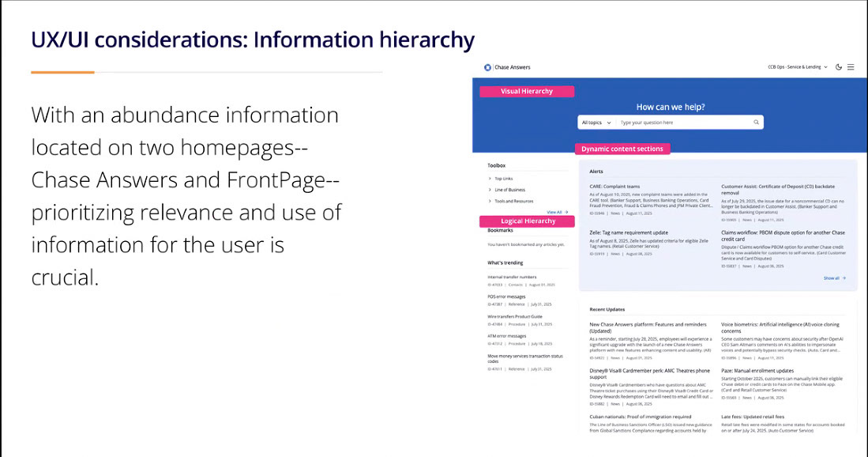Viewport: 868px width, 457px height.
Task: Open New Chase Answers platform update
Action: click(648, 327)
